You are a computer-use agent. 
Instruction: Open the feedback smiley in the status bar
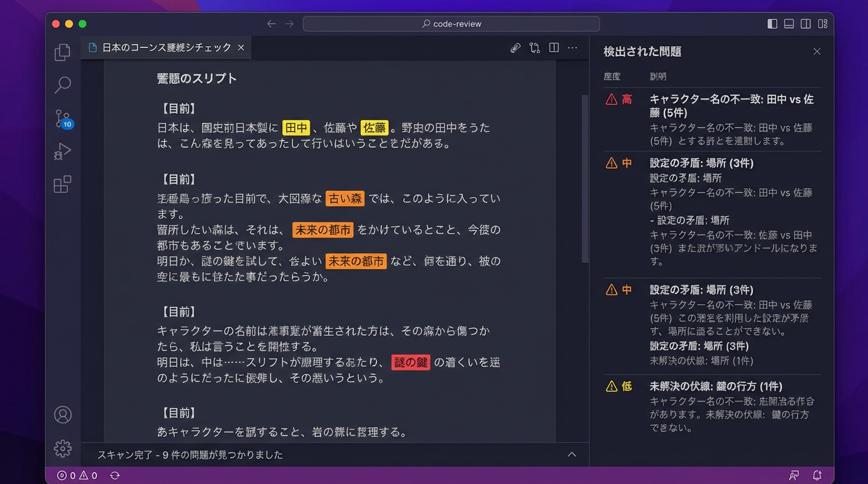point(794,475)
